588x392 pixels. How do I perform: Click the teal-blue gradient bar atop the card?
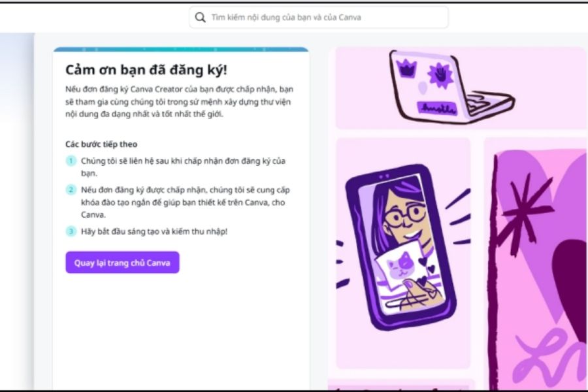181,50
